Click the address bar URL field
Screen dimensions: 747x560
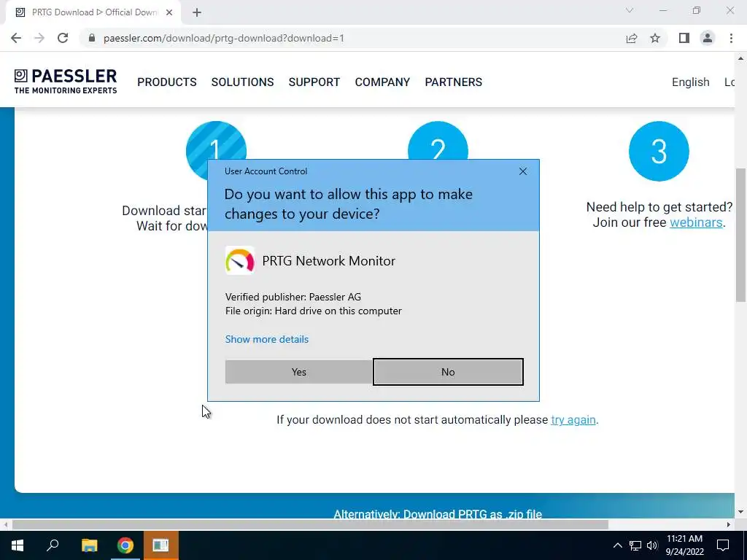point(352,38)
